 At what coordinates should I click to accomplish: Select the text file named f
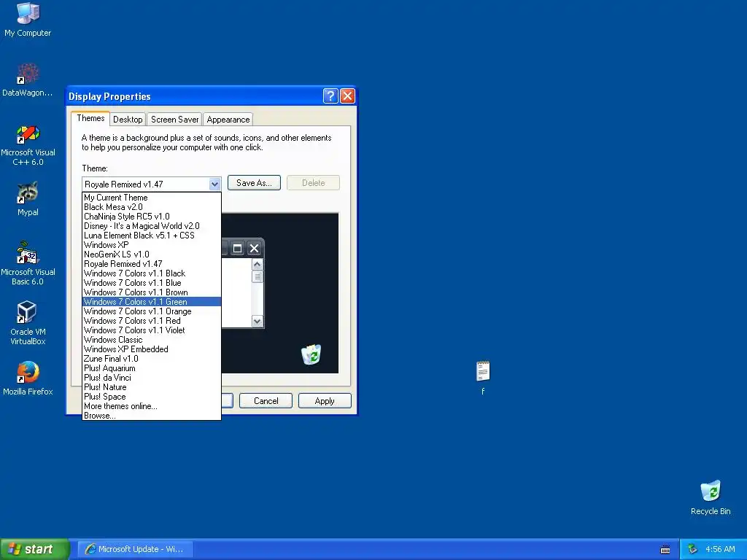click(483, 378)
